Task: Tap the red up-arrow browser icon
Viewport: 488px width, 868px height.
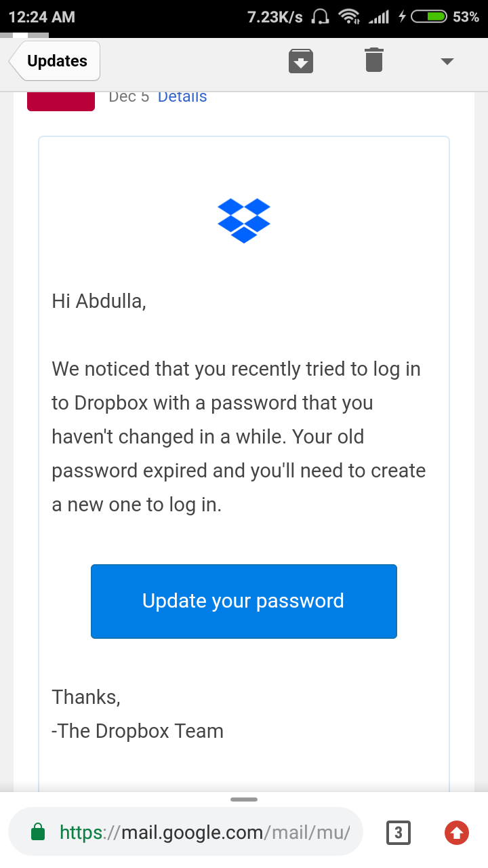Action: pos(457,832)
